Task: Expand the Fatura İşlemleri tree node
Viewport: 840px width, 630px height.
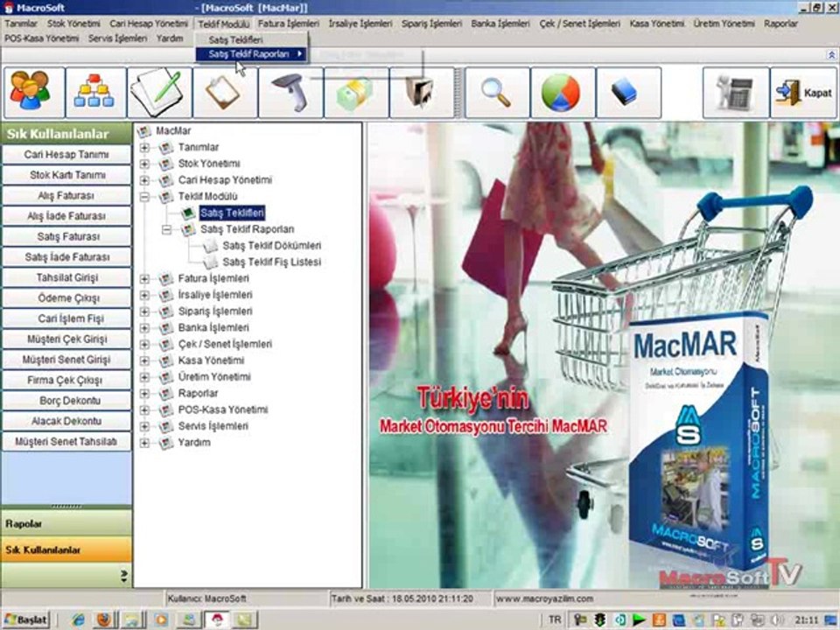Action: pos(144,278)
